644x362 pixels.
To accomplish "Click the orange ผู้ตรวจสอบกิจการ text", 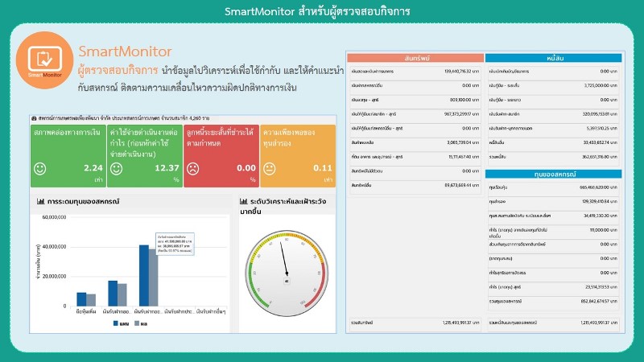I will 118,70.
